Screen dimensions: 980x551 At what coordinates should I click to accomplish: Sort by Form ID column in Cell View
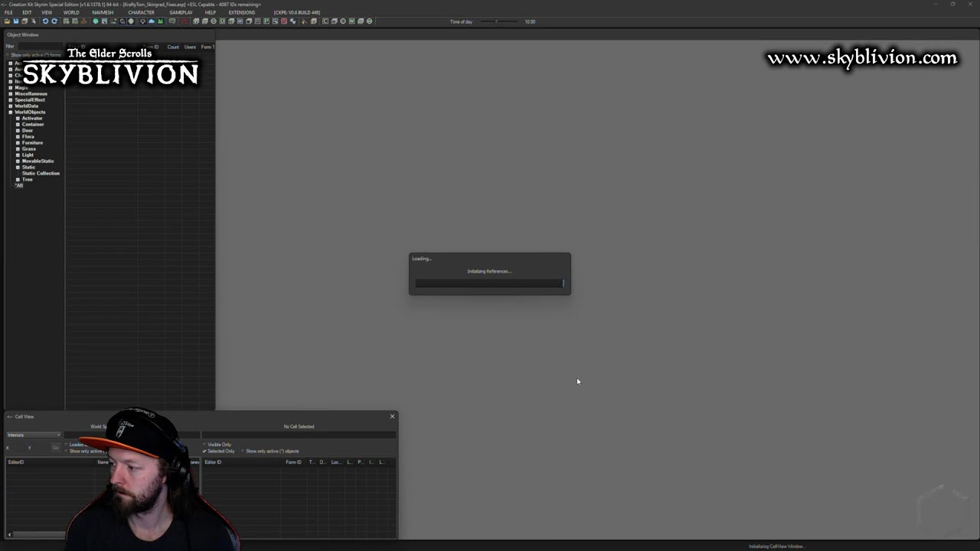[294, 462]
